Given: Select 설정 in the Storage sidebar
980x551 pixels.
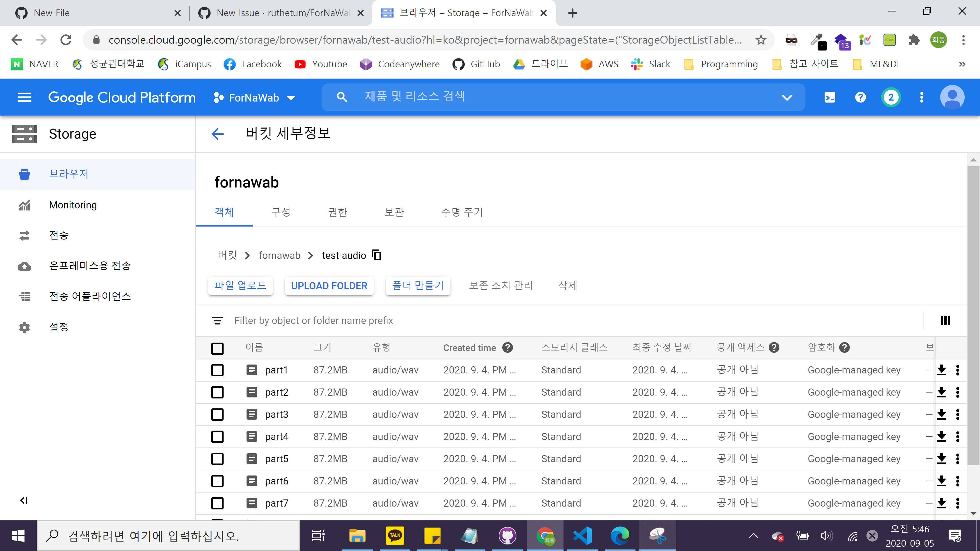Looking at the screenshot, I should point(59,327).
